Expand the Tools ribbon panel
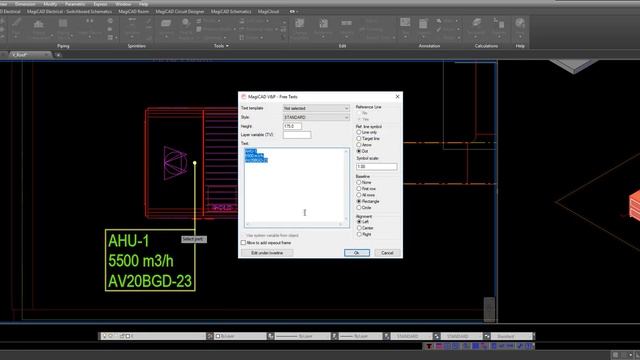The image size is (640, 360). (x=221, y=46)
